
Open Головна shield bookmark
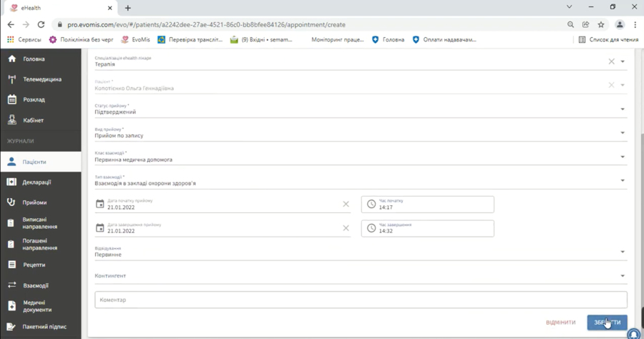pyautogui.click(x=388, y=40)
